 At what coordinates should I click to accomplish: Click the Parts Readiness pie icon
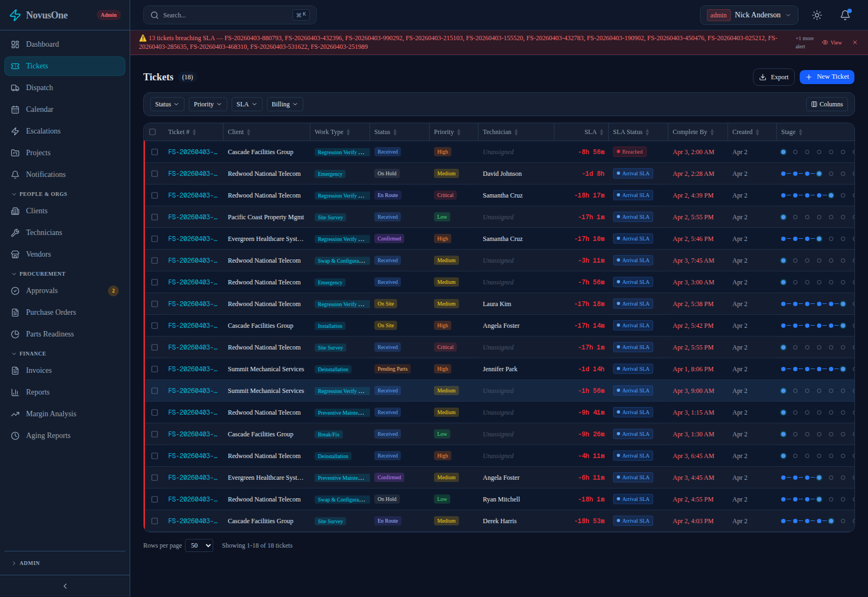15,334
